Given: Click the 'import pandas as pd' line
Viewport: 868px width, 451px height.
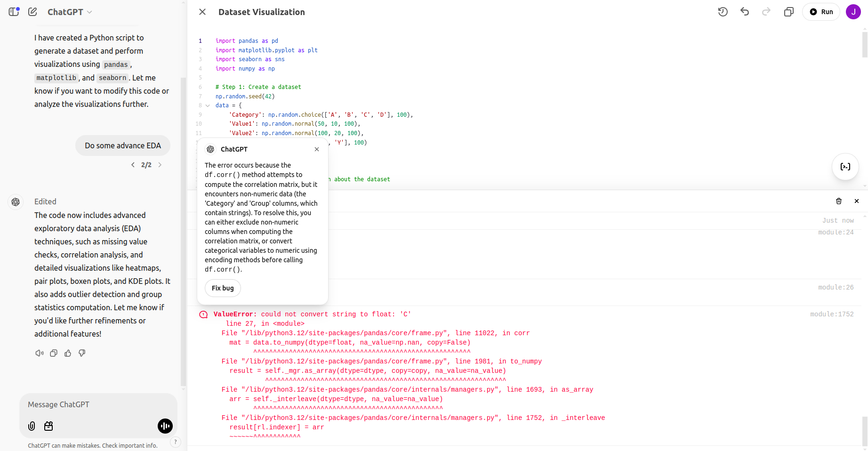Looking at the screenshot, I should pyautogui.click(x=247, y=41).
